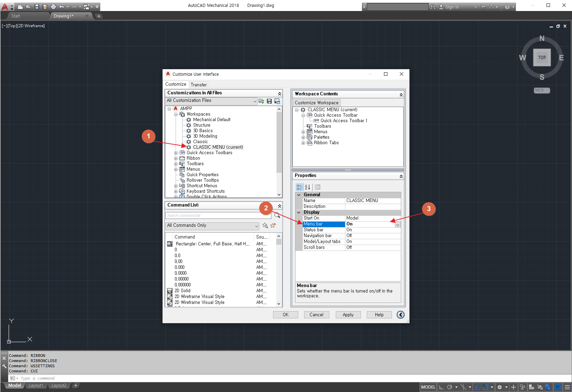Save all current customization files icon

point(269,101)
